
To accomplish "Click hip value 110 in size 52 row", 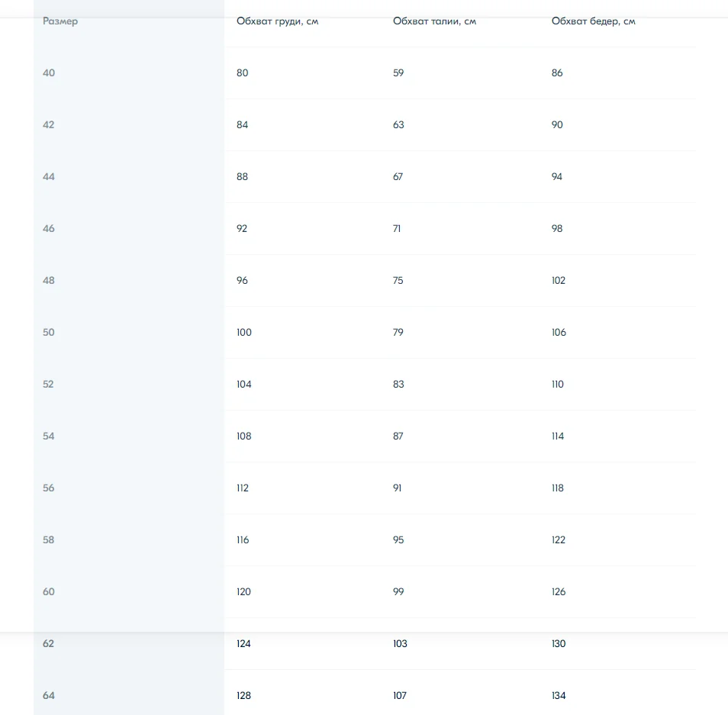I will 558,385.
